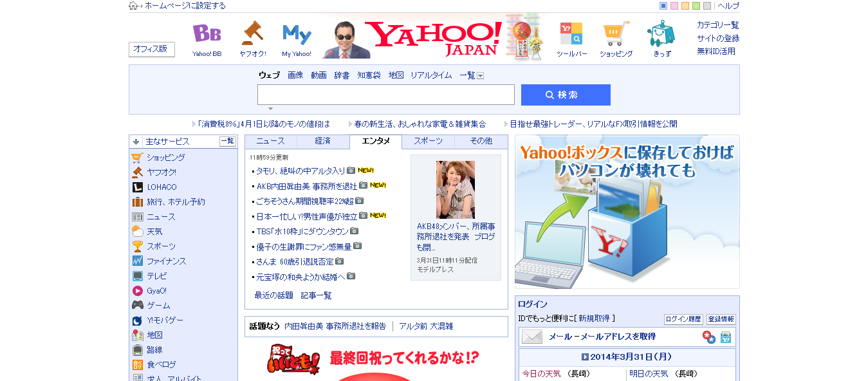868x381 pixels.
Task: Click the ログイン履歴 button
Action: pyautogui.click(x=683, y=319)
